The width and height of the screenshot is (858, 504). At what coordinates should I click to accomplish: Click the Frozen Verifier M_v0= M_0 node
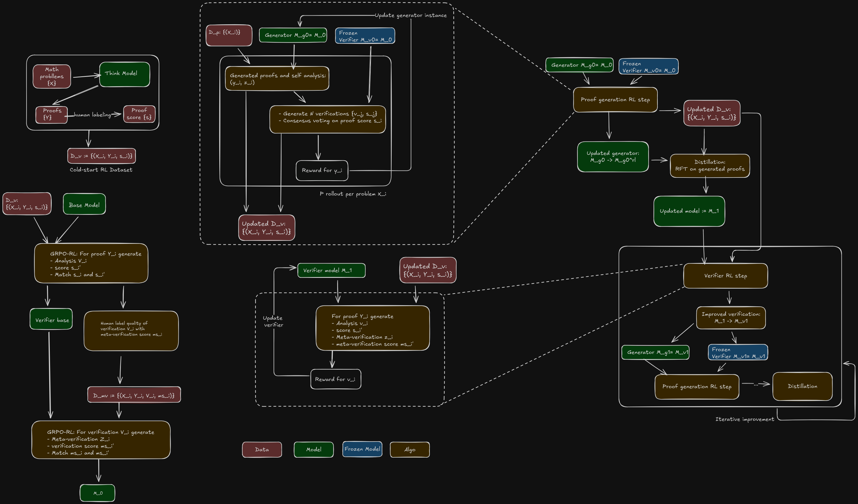365,36
